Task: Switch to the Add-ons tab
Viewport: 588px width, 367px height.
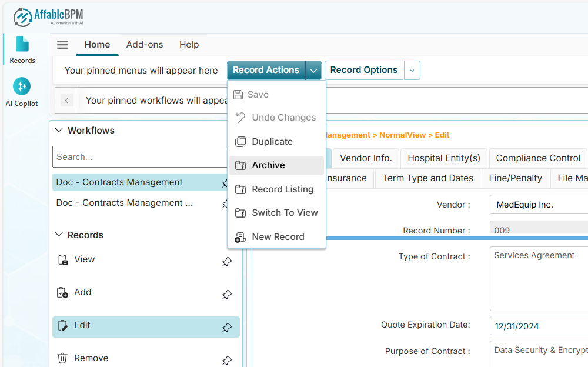Action: click(145, 45)
